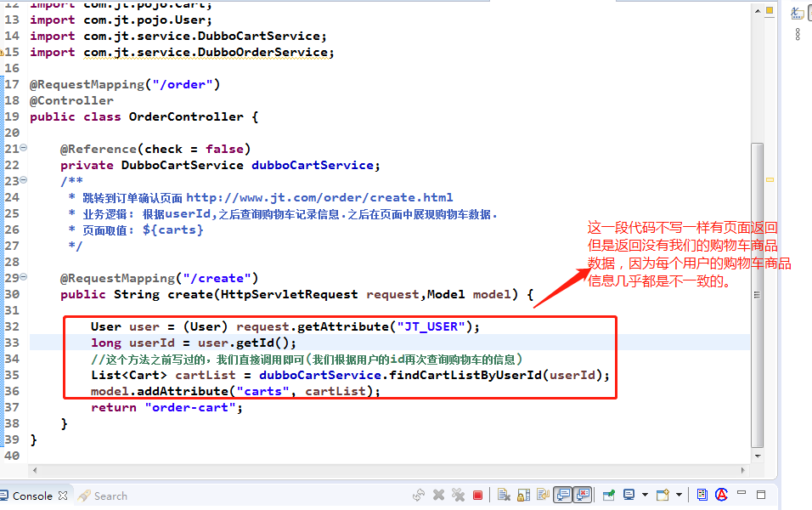Click the gray Disconnect icon in Console toolbar
The image size is (812, 510).
[419, 496]
